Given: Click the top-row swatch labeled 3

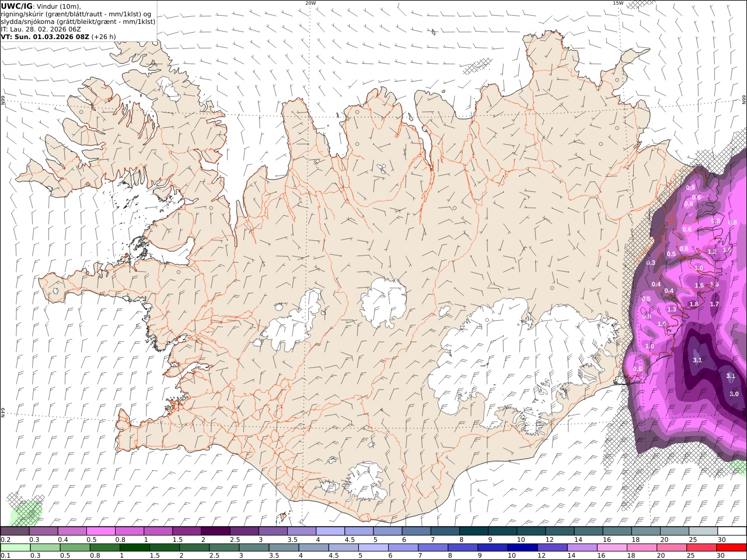Looking at the screenshot, I should pos(273,531).
